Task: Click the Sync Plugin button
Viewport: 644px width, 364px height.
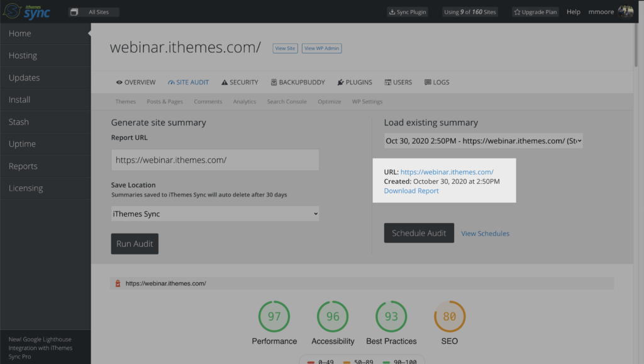Action: 408,12
